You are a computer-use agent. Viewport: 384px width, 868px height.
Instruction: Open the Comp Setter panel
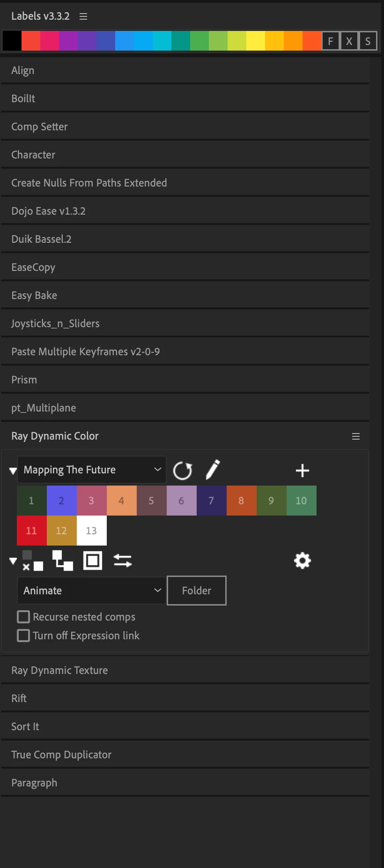185,127
